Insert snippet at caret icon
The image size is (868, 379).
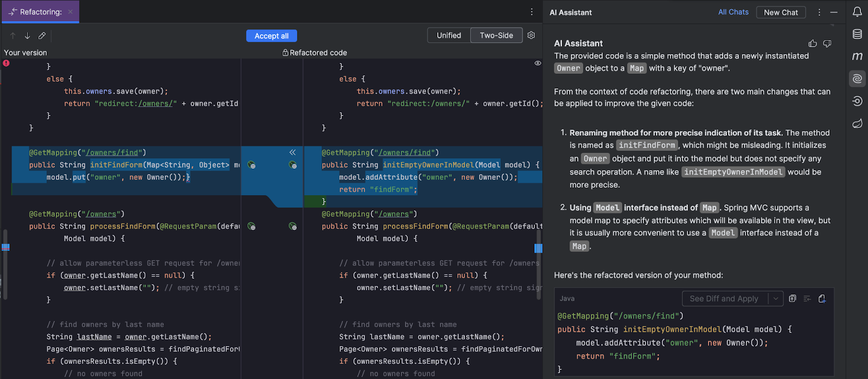[807, 298]
